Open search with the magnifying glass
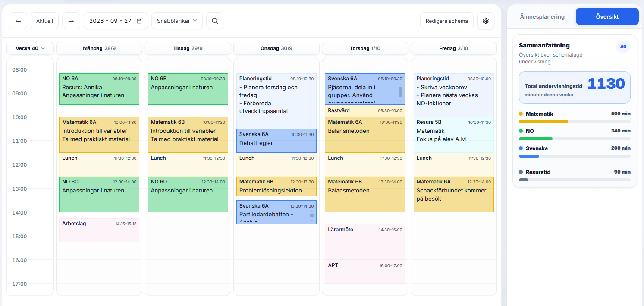 [215, 21]
